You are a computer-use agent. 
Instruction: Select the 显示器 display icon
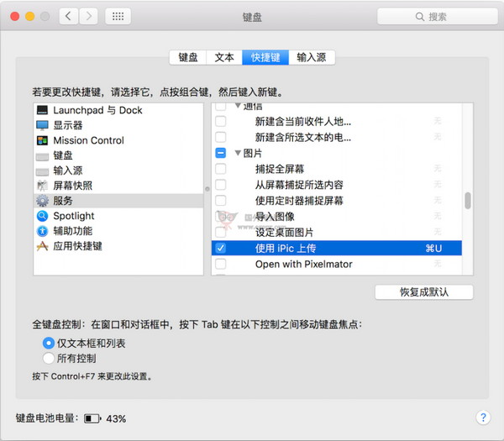43,125
